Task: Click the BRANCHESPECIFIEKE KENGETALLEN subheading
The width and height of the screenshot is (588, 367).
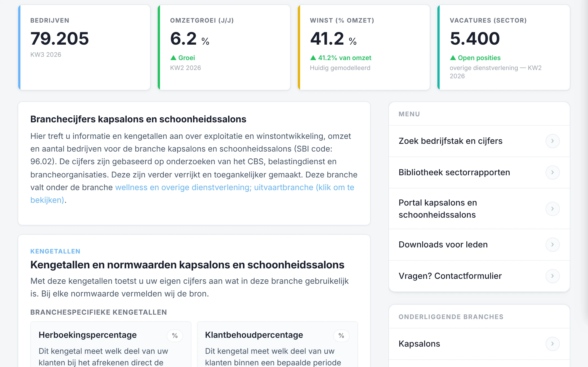Action: click(98, 312)
